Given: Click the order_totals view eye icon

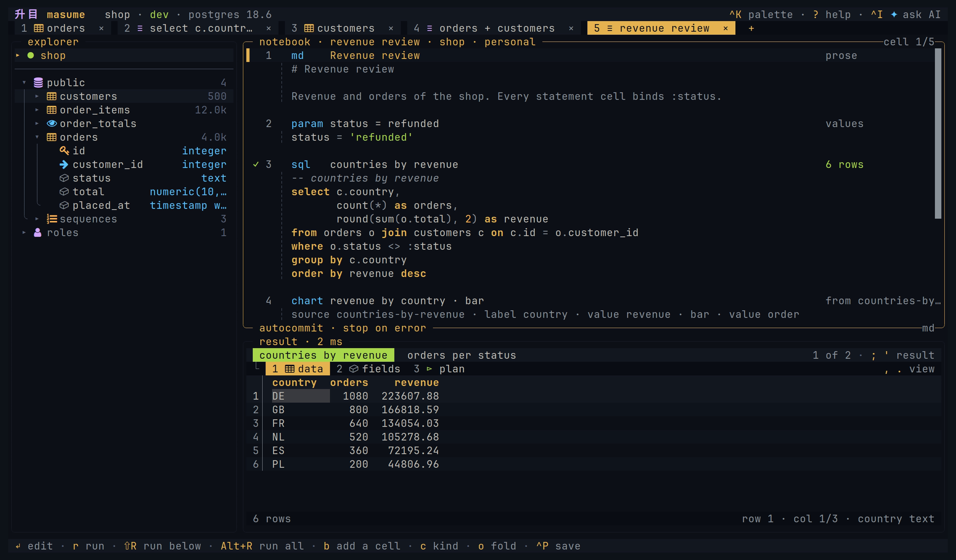Looking at the screenshot, I should 52,124.
